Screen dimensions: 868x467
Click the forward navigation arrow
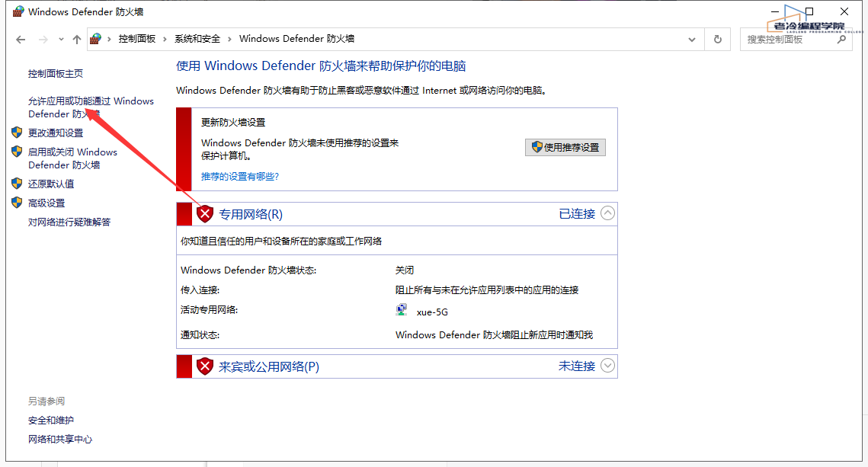(x=43, y=40)
